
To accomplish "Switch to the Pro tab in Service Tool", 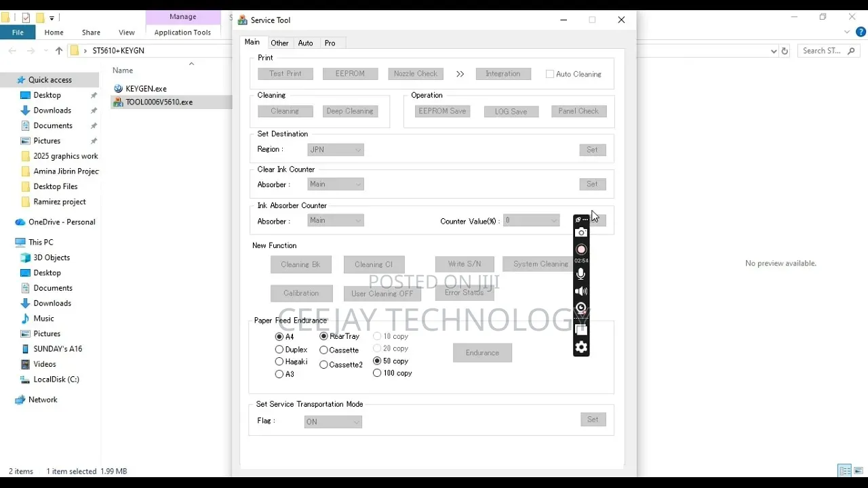I will (x=330, y=43).
